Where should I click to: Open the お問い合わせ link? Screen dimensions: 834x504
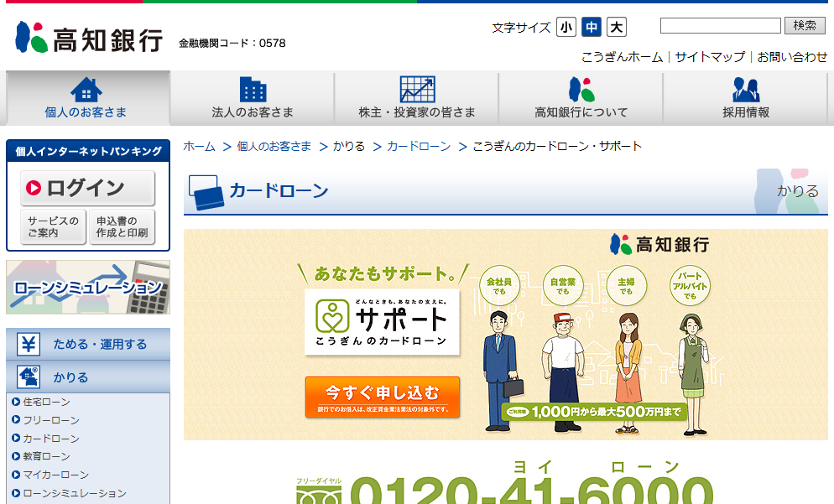(793, 57)
